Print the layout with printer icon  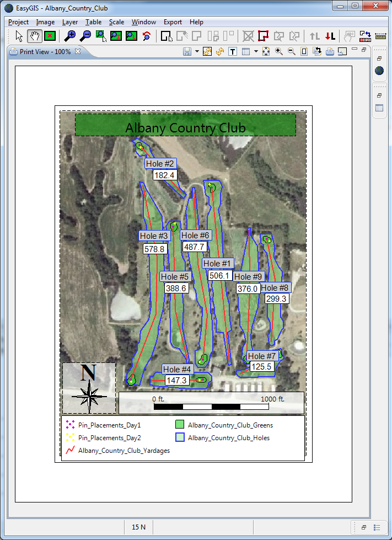pos(330,52)
